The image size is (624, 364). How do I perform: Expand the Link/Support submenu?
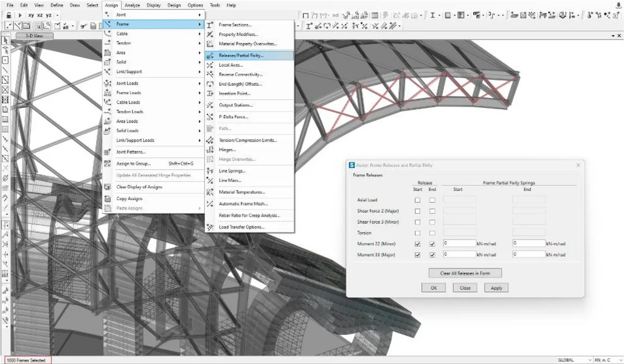154,72
